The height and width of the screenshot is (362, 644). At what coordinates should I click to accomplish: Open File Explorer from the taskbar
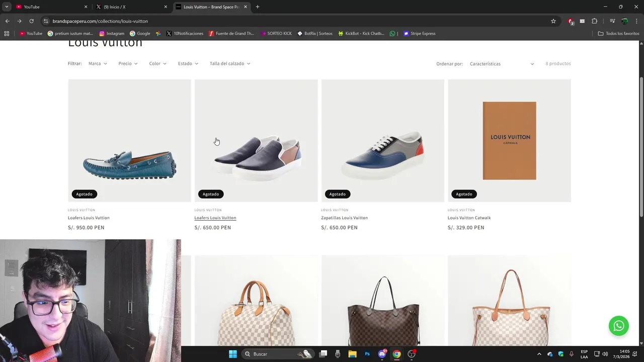(x=352, y=354)
